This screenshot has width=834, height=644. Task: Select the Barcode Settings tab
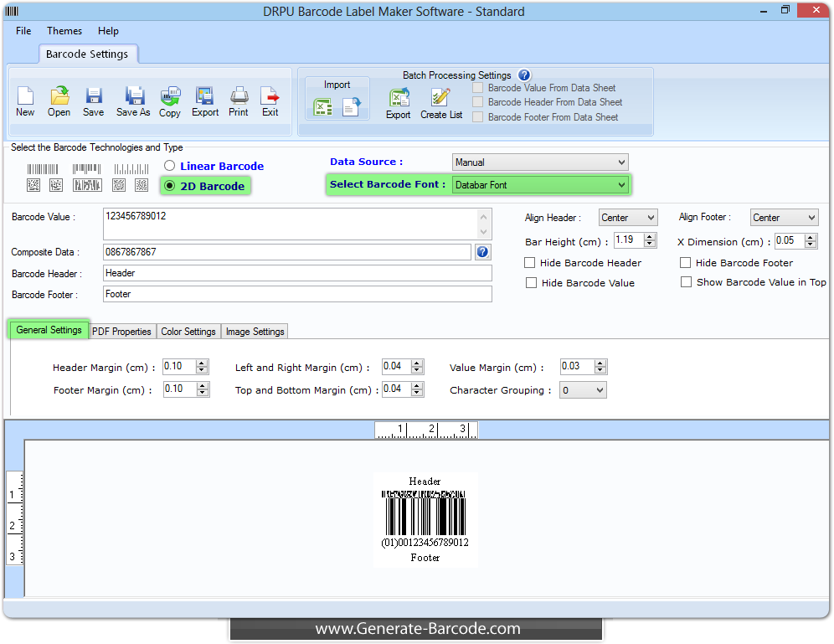click(87, 54)
